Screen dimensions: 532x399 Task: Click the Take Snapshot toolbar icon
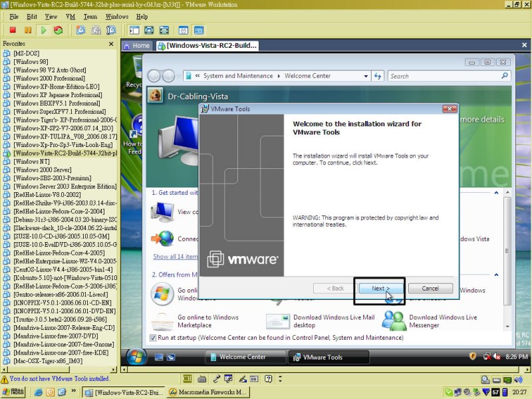pos(80,30)
